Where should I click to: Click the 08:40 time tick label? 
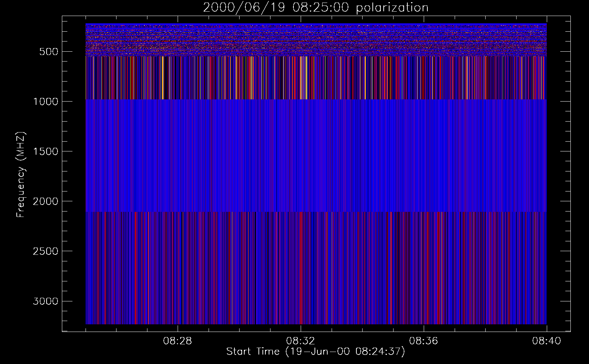pyautogui.click(x=546, y=341)
